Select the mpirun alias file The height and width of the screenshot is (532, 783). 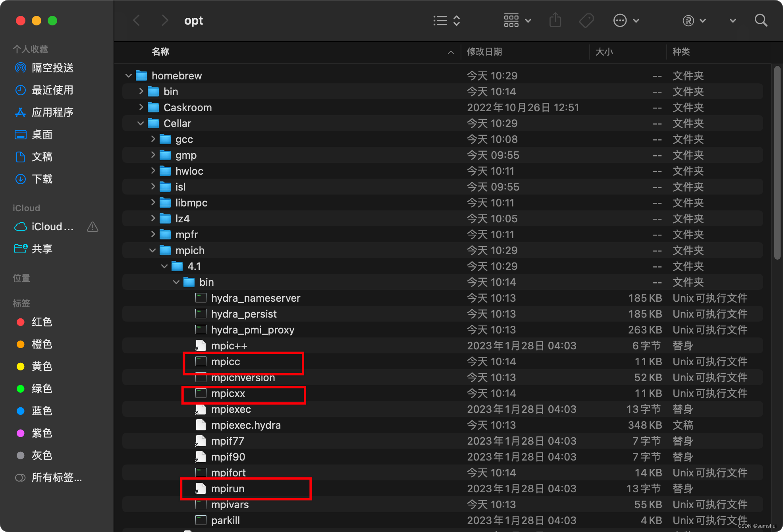[x=228, y=489]
